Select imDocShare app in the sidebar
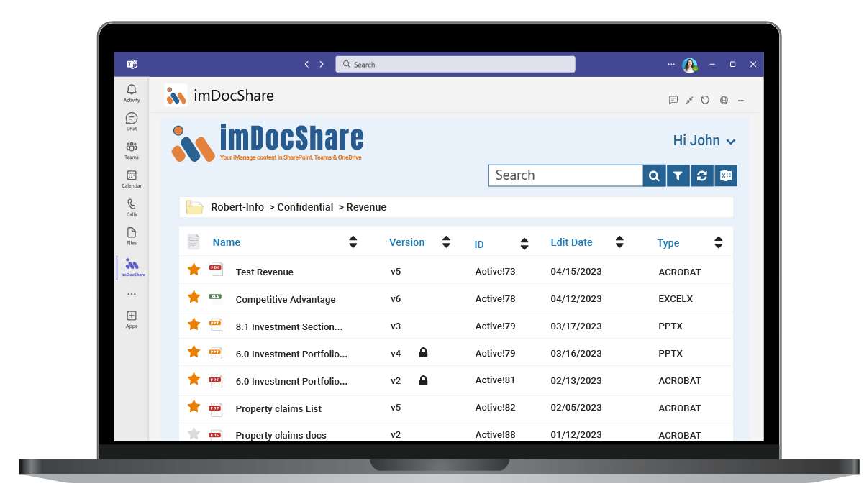The width and height of the screenshot is (864, 504). 132,267
